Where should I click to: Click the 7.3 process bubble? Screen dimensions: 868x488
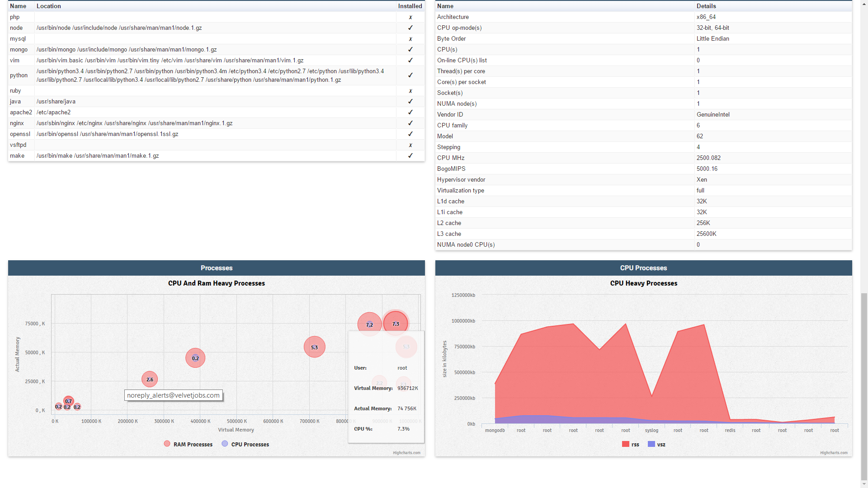[x=396, y=324]
